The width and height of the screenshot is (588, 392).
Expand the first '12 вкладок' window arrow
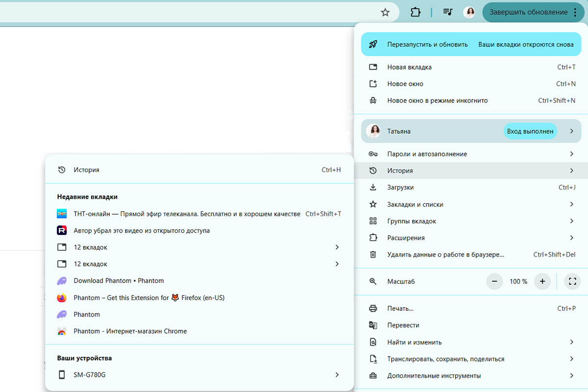click(337, 247)
